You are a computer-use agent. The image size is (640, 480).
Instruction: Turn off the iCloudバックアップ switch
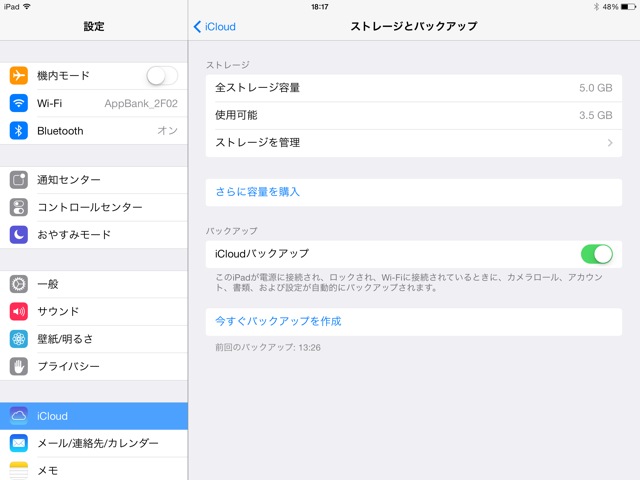pyautogui.click(x=597, y=254)
